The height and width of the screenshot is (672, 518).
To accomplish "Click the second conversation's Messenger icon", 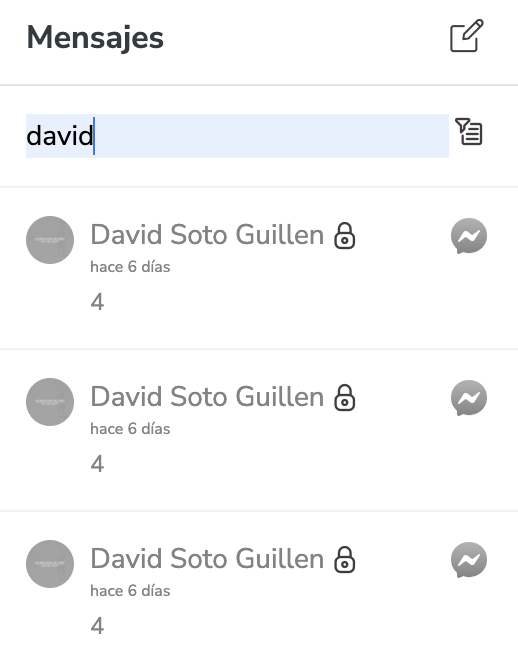I will point(469,398).
